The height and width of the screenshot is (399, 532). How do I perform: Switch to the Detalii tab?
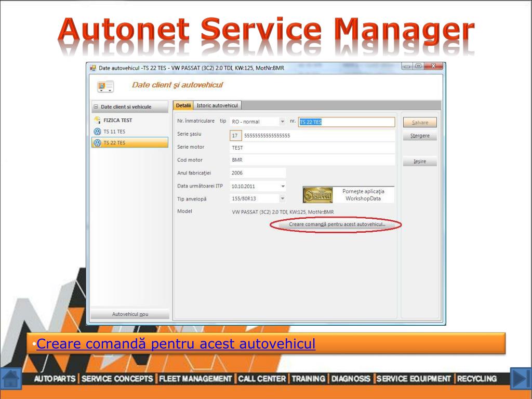point(183,105)
